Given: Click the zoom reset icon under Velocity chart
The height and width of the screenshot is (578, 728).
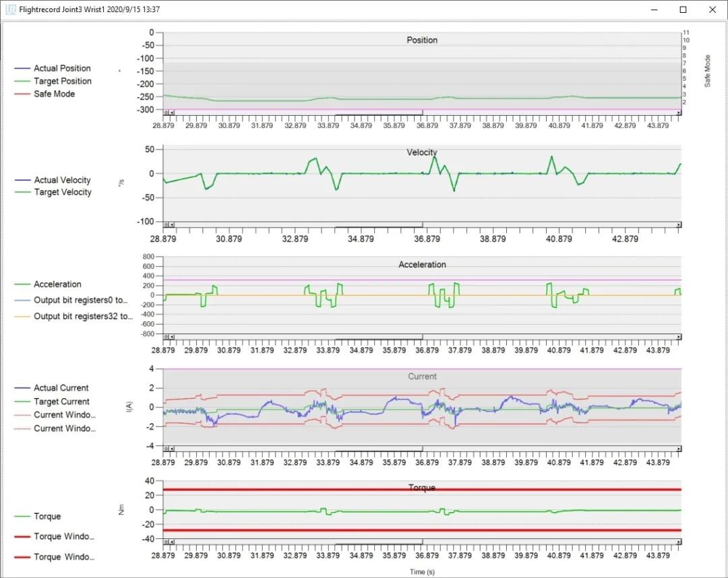Looking at the screenshot, I should coord(166,225).
